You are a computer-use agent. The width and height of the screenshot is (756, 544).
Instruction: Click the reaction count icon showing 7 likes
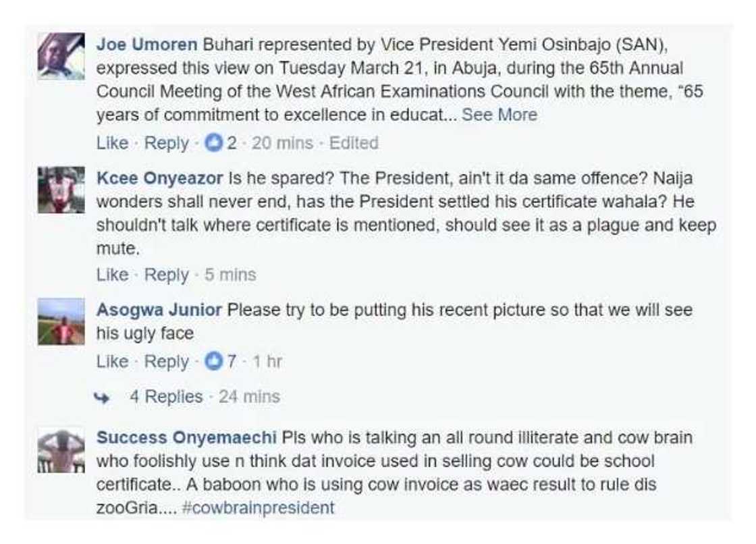(x=215, y=361)
